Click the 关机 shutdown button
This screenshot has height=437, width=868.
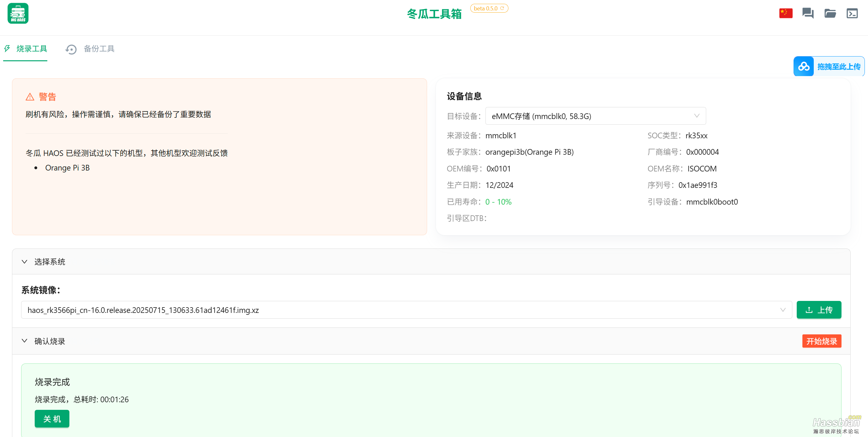[x=52, y=419]
